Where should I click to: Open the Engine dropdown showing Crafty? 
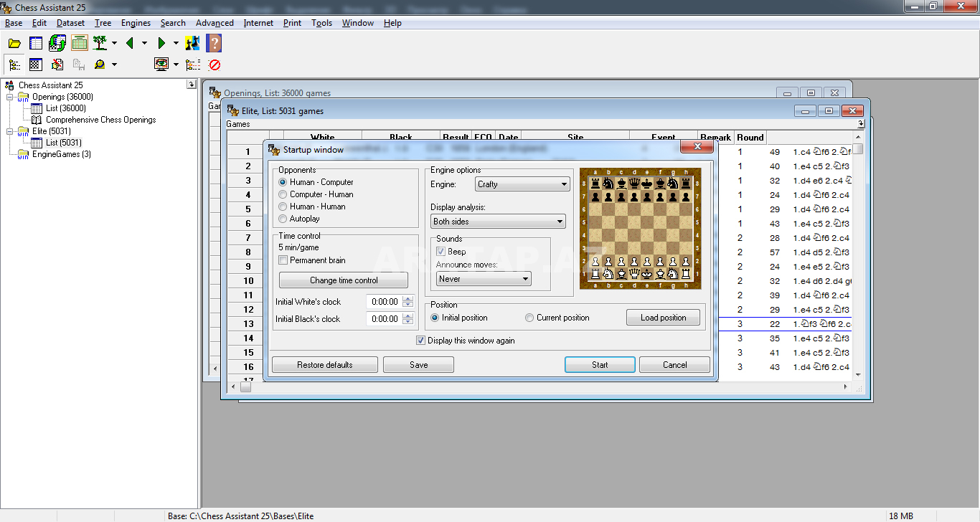tap(522, 184)
